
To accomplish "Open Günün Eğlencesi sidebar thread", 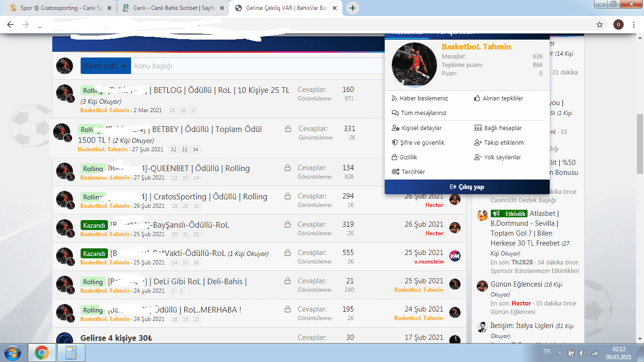I will [516, 284].
